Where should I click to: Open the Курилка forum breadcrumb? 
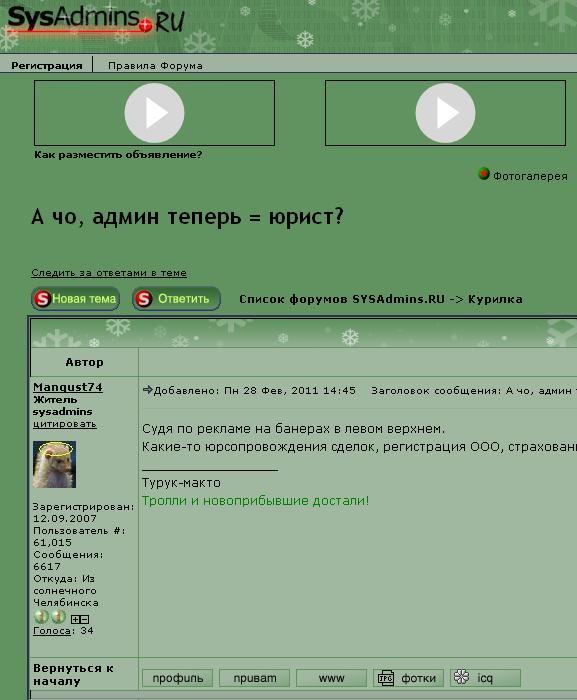495,299
